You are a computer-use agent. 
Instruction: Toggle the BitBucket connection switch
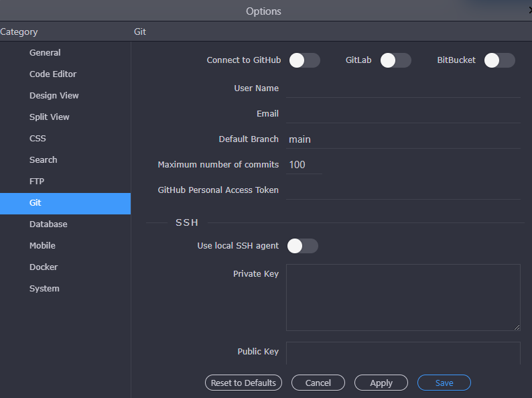click(499, 60)
